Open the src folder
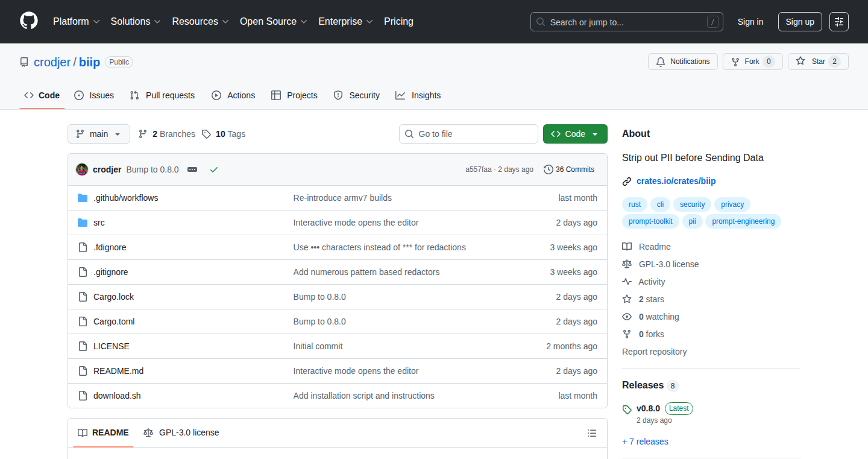This screenshot has width=868, height=459. [99, 223]
